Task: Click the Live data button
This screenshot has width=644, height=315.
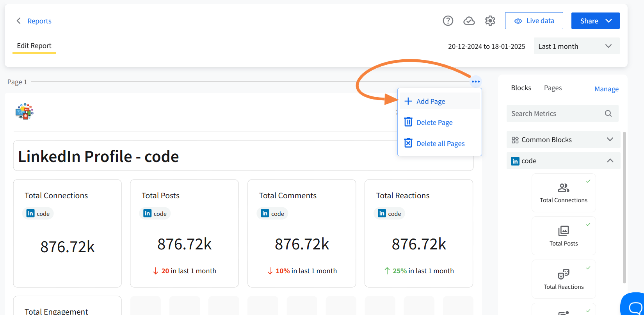Action: (x=534, y=21)
